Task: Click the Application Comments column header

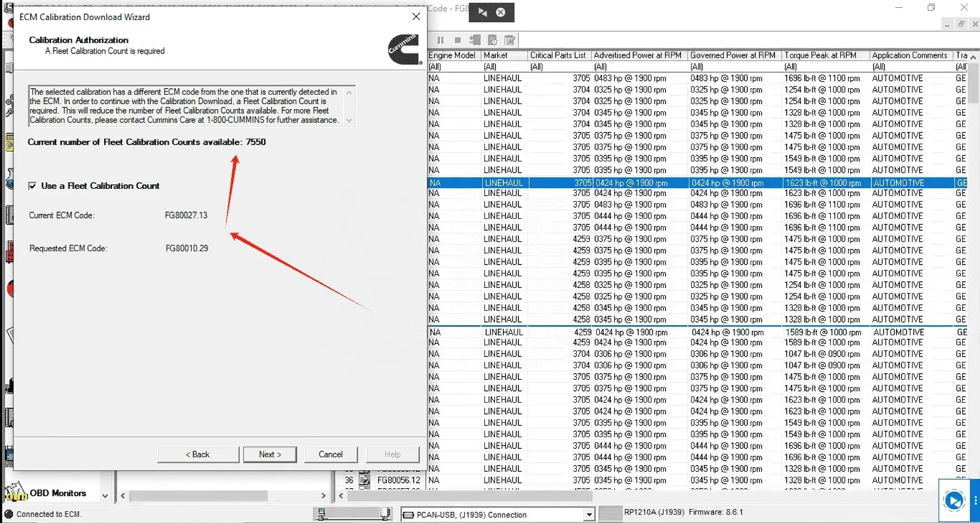Action: [910, 55]
